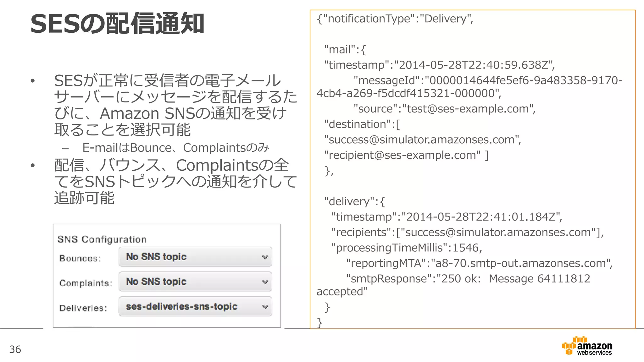Click the bullet starting '配信、バウンス、Complaints'
644x362 pixels.
[x=175, y=182]
